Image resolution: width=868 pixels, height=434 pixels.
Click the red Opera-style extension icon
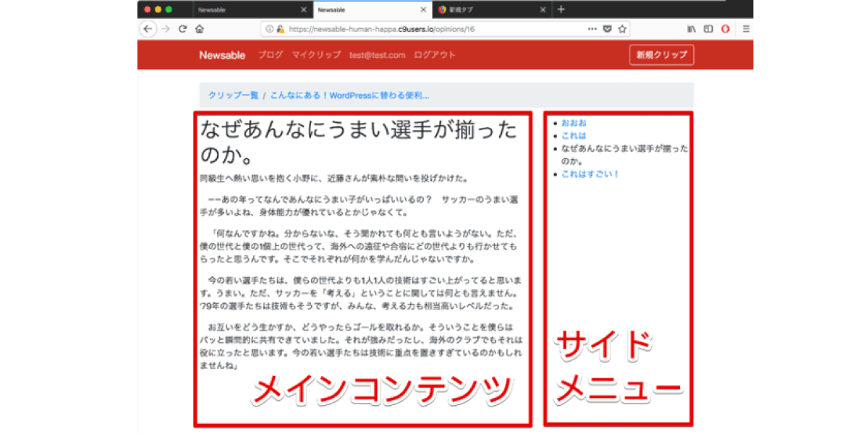coord(725,29)
